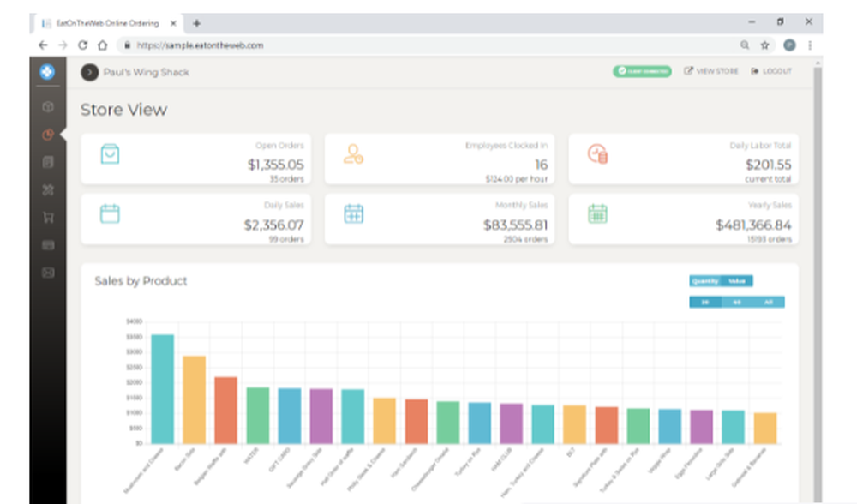The width and height of the screenshot is (857, 504).
Task: Expand the sidebar with the dark arrow button
Action: click(90, 72)
